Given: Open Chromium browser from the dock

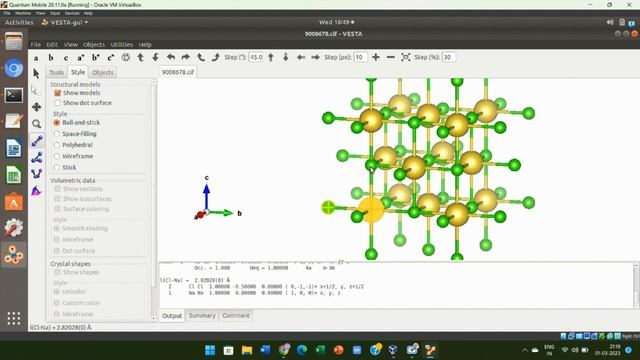Looking at the screenshot, I should click(x=13, y=69).
